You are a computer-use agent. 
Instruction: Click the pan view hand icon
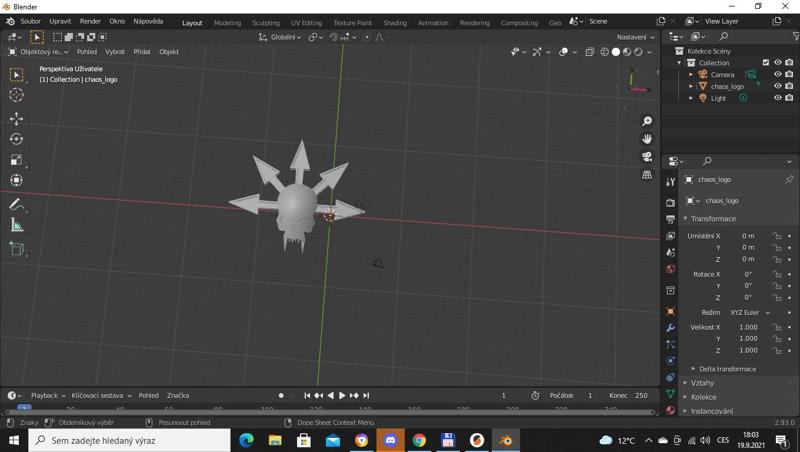tap(647, 139)
